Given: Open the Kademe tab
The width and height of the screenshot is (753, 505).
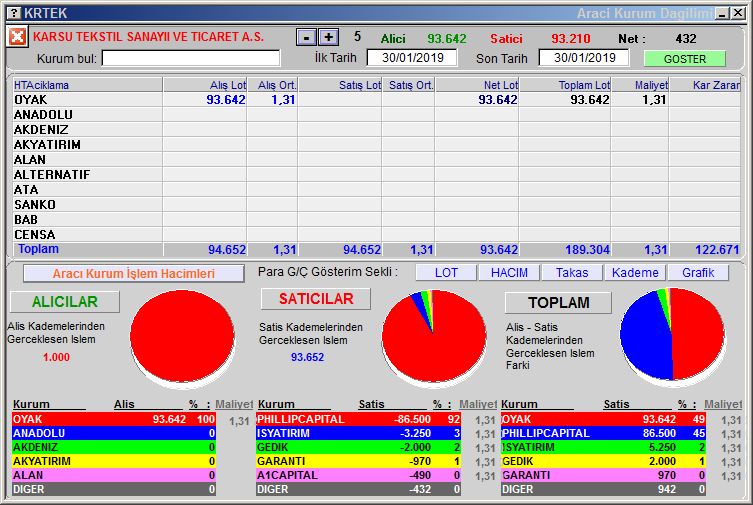Looking at the screenshot, I should pos(635,273).
